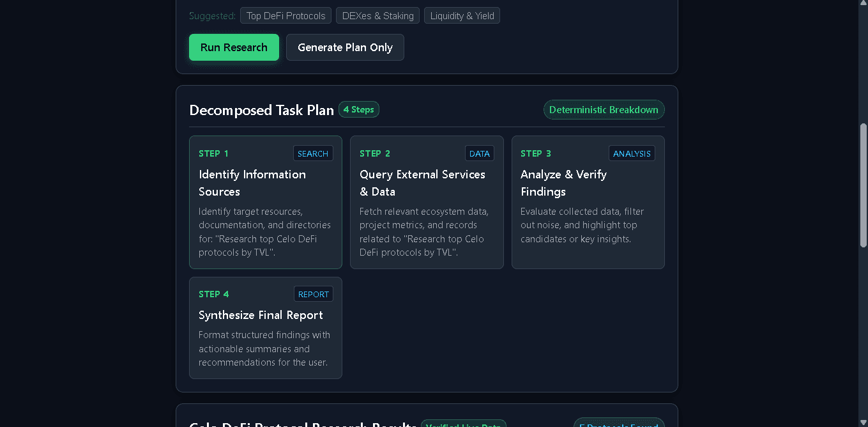Click the STEP 2 label

[x=375, y=153]
